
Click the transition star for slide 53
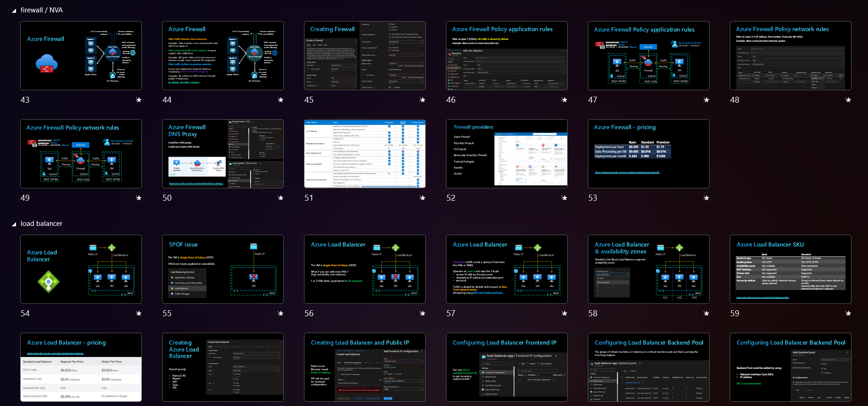pyautogui.click(x=706, y=198)
